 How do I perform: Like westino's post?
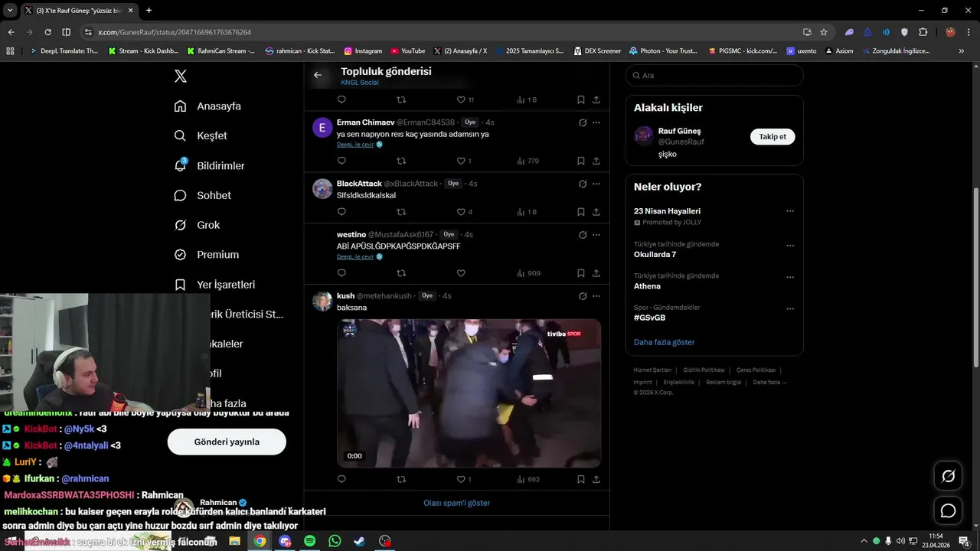[x=461, y=273]
